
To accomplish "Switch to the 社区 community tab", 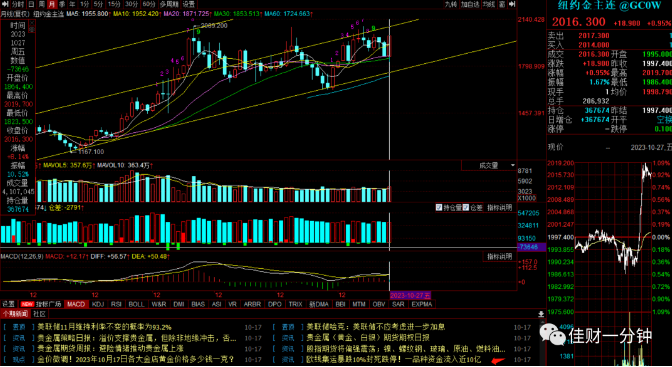I will point(39,314).
